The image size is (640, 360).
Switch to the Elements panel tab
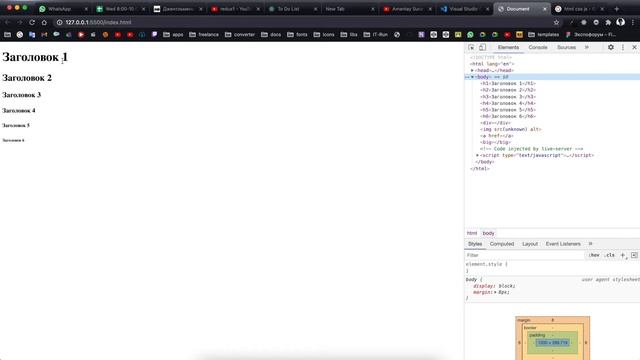(508, 47)
